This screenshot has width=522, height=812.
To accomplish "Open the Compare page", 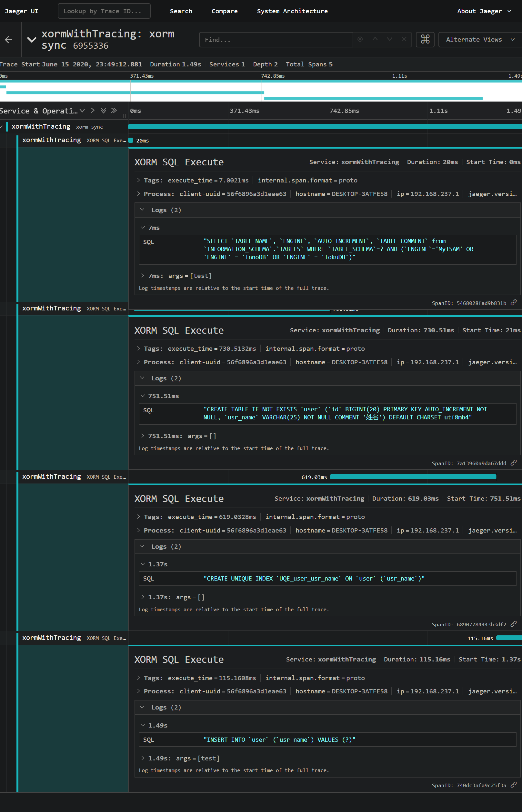I will pos(225,11).
